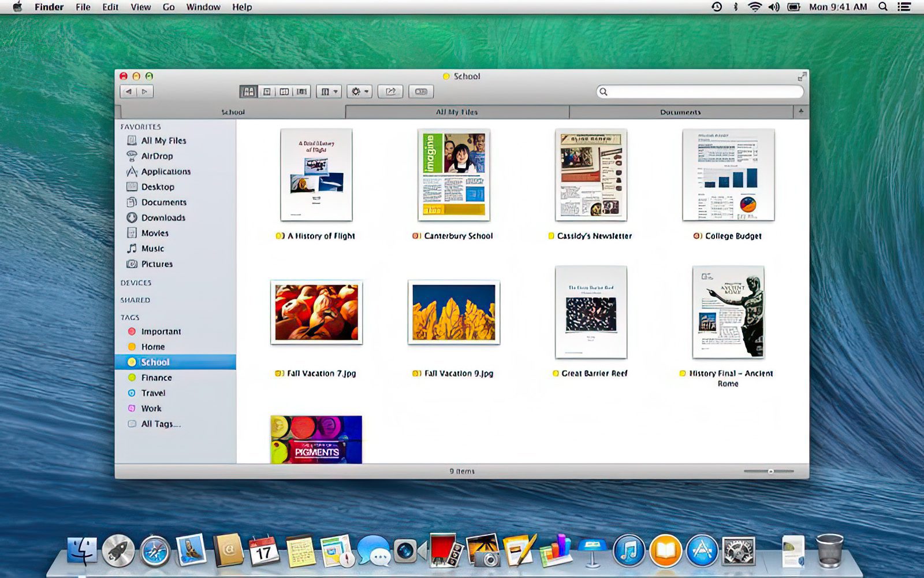Open the Action gear dropdown menu
The height and width of the screenshot is (578, 924).
point(358,91)
